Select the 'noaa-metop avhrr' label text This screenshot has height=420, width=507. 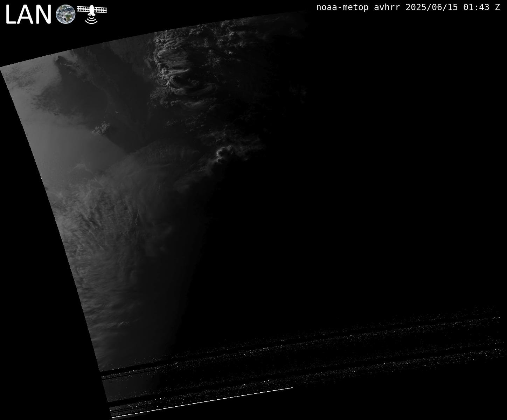pos(358,7)
